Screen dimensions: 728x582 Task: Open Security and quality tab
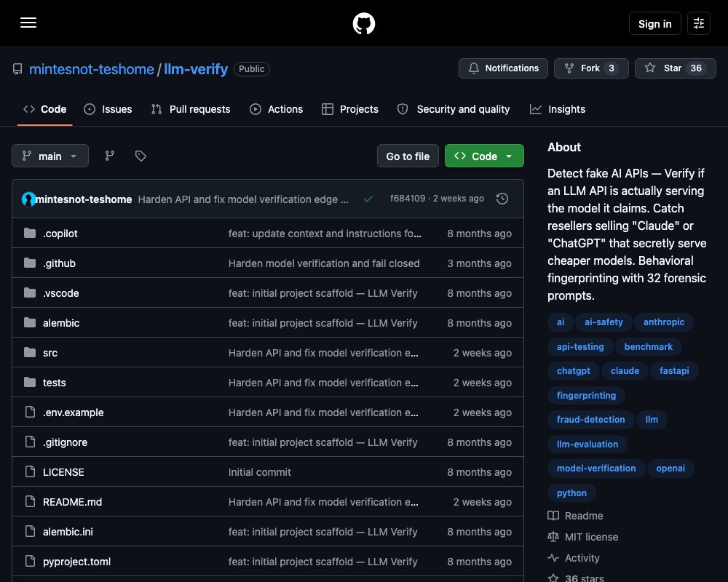point(454,109)
